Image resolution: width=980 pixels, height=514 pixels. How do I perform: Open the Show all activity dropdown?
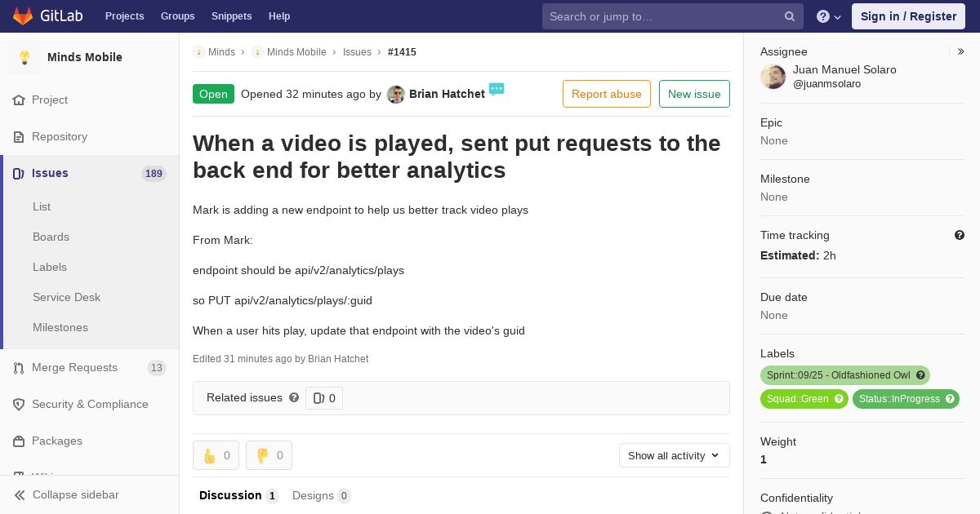[675, 455]
